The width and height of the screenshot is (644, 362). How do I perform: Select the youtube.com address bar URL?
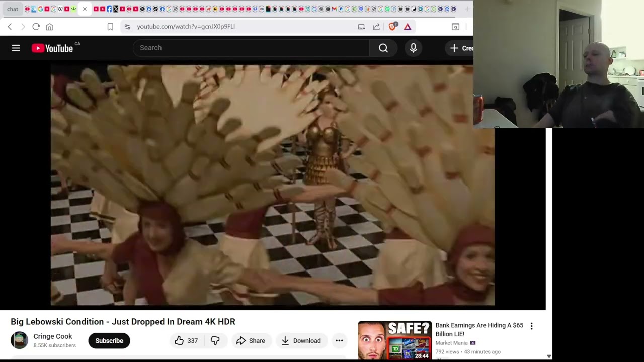186,27
